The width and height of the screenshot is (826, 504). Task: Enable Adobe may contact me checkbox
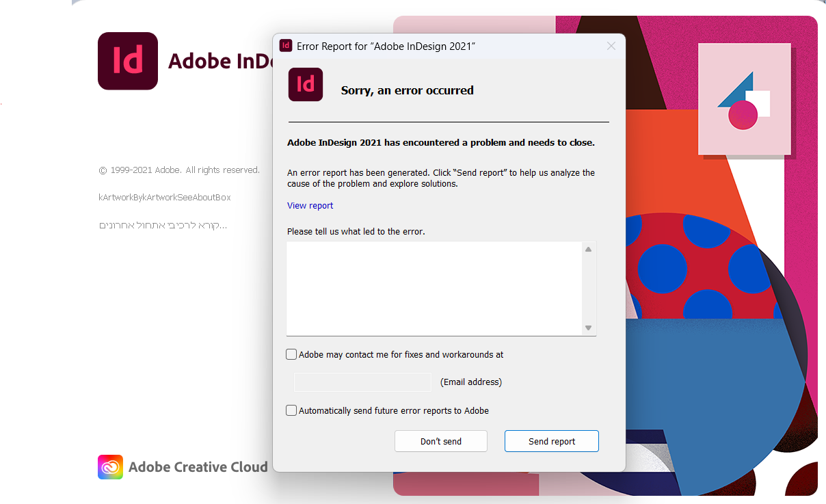tap(291, 354)
